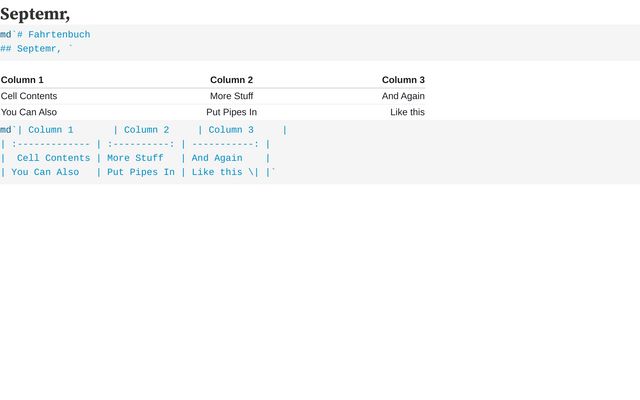Place cursor on markdown 'Column 3' code text
The image size is (640, 400).
tap(231, 130)
